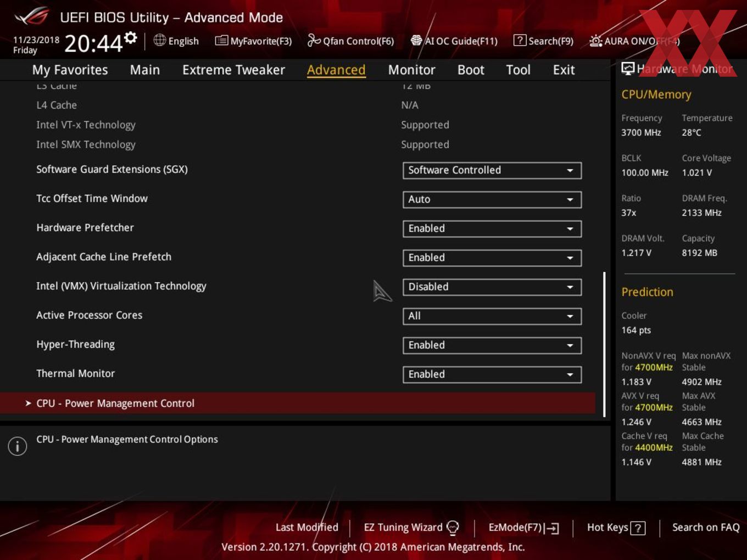Click the 4881 MHz Max Cache value
This screenshot has width=747, height=560.
pyautogui.click(x=701, y=462)
